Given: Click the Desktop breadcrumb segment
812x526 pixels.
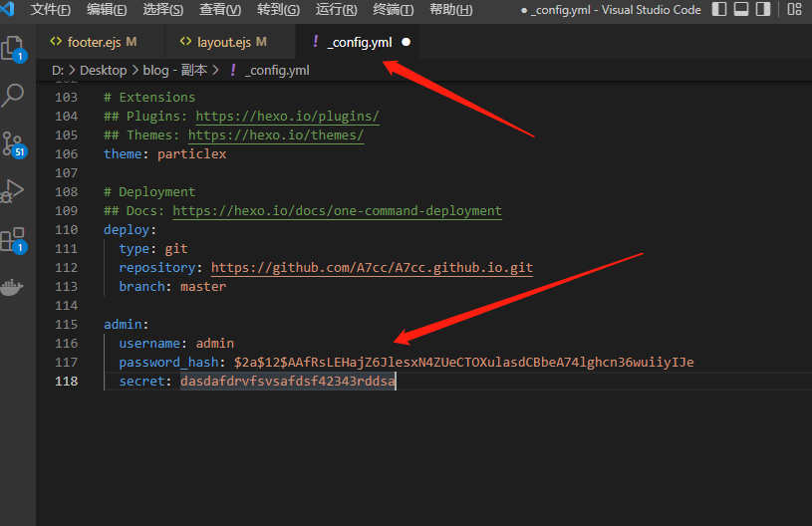Looking at the screenshot, I should [x=103, y=71].
